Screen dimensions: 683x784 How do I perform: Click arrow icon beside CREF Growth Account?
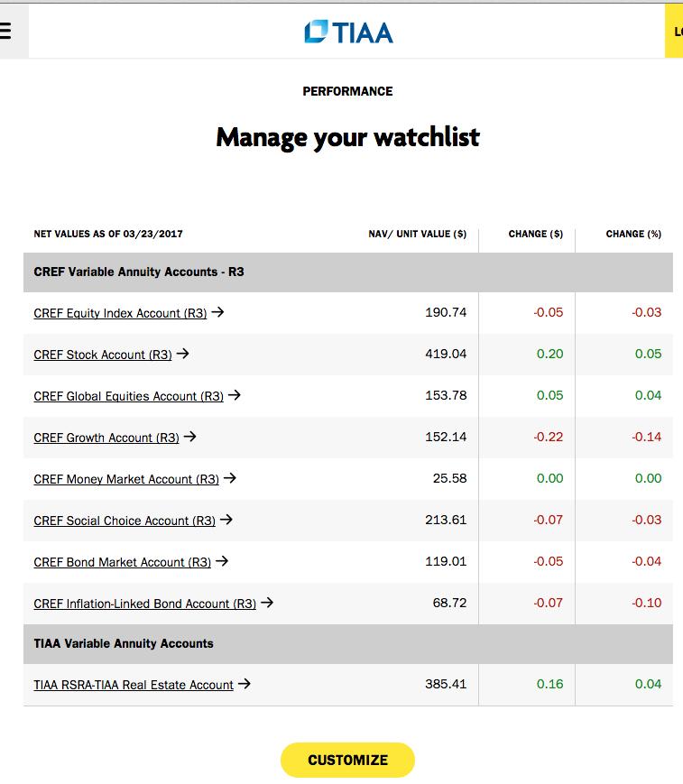190,437
